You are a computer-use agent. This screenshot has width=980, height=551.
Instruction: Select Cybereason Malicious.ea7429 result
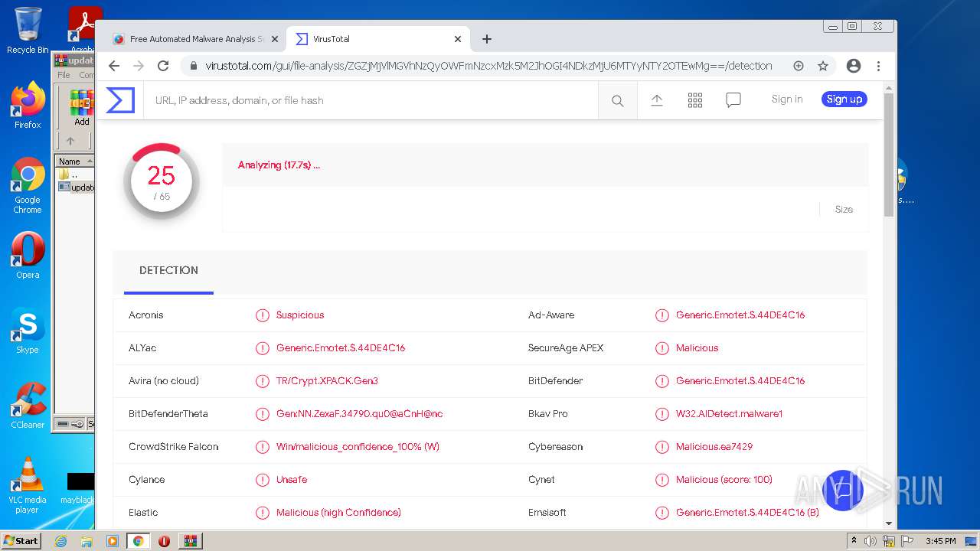pyautogui.click(x=714, y=447)
